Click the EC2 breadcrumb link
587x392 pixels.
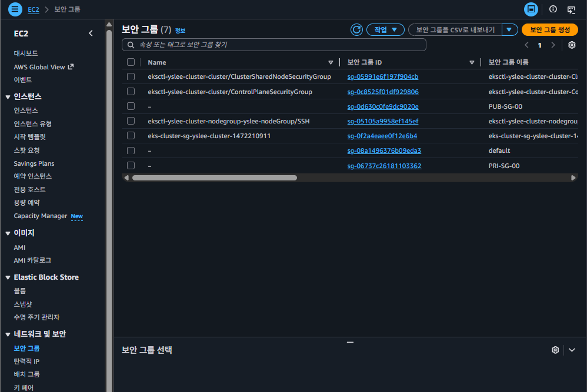click(x=34, y=9)
